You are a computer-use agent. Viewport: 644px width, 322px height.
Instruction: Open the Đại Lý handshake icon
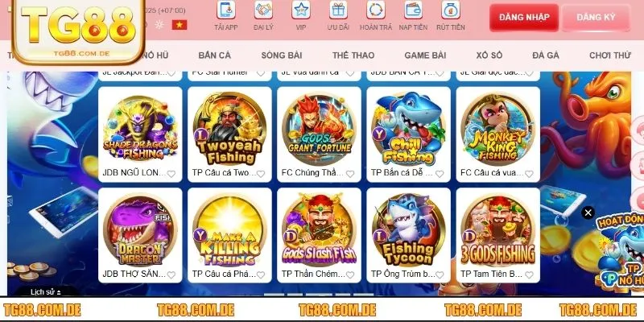[263, 10]
